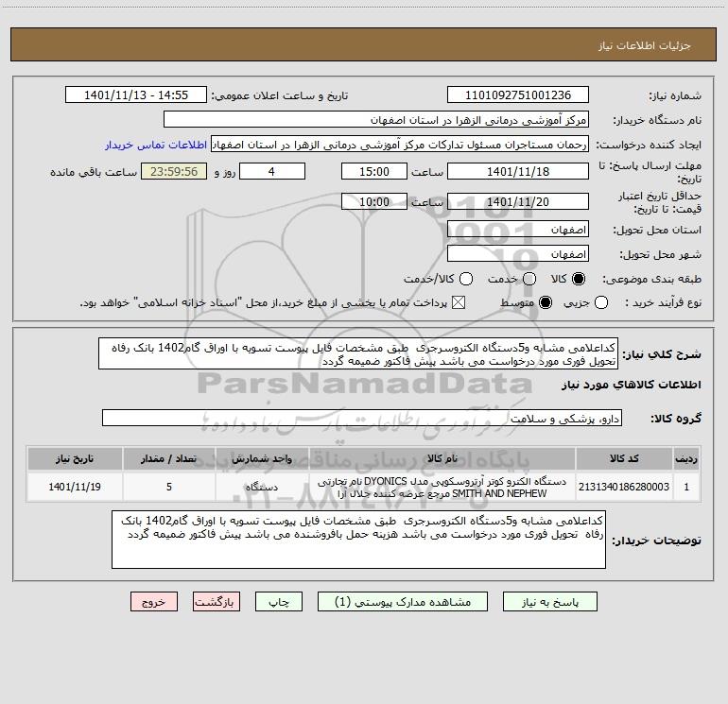Select the کالا/خدمت radio button
The width and height of the screenshot is (728, 704).
tap(466, 279)
